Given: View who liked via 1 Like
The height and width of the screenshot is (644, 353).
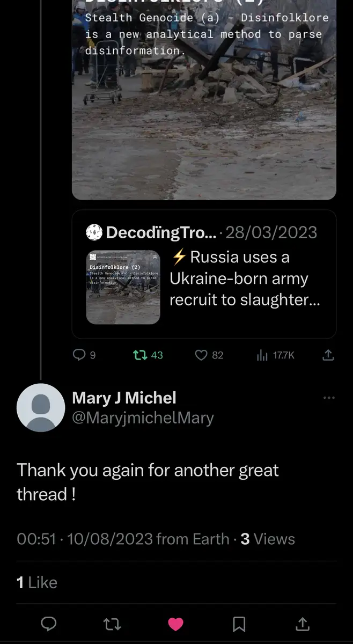Looking at the screenshot, I should (37, 582).
